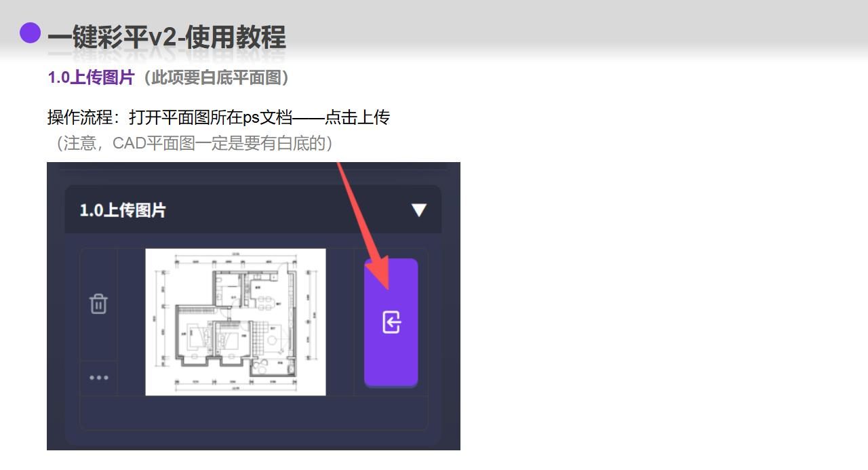The height and width of the screenshot is (470, 868).
Task: Click the gray CAD平面图 white-background reminder
Action: 193,143
